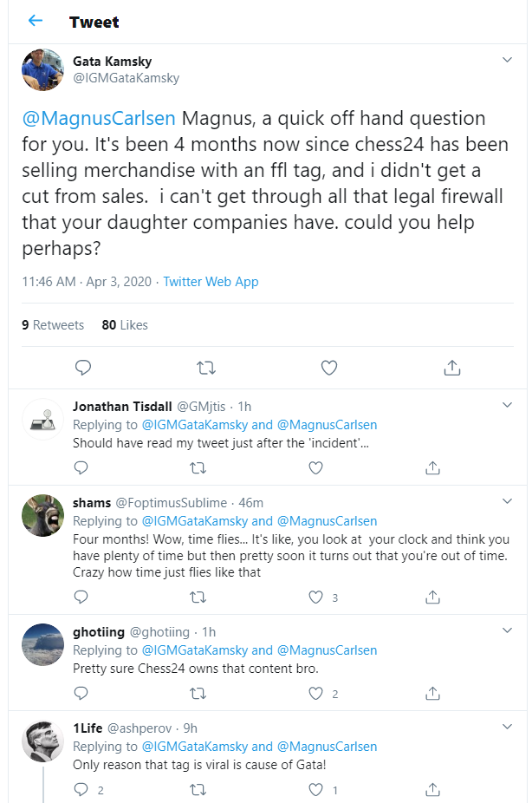
Task: Open shams' donkey avatar
Action: [x=42, y=516]
